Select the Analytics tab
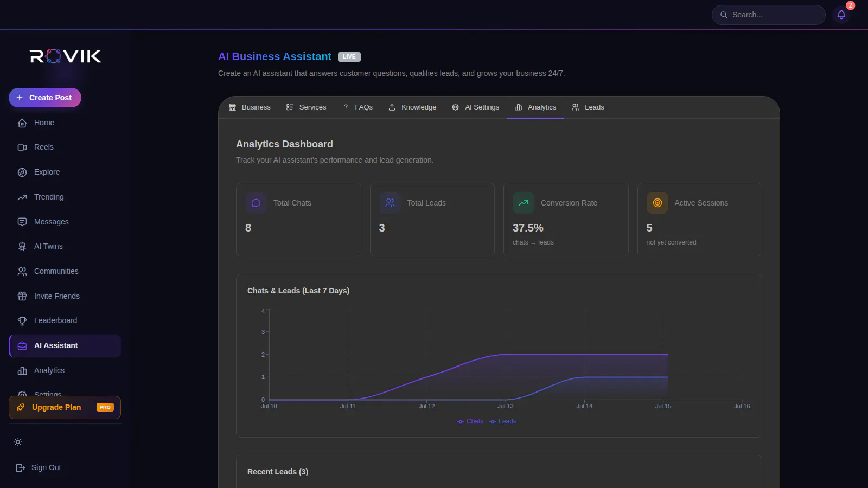The width and height of the screenshot is (868, 488). (x=535, y=107)
